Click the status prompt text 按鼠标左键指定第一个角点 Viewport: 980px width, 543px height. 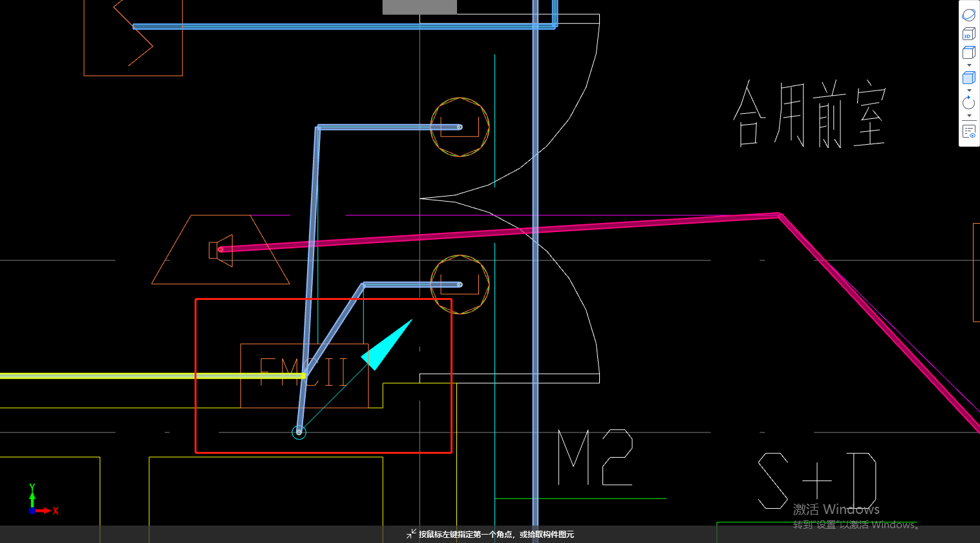pyautogui.click(x=467, y=535)
